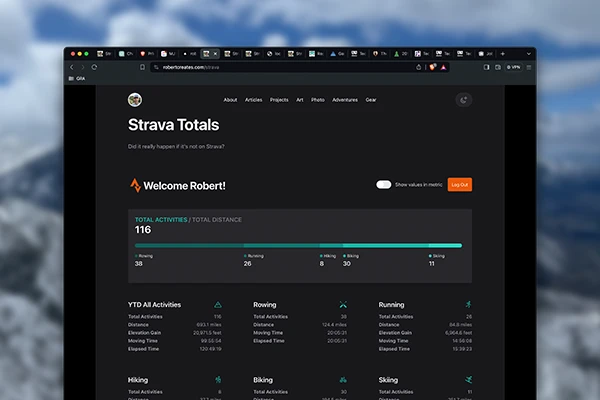The width and height of the screenshot is (600, 400).
Task: Click the '693.1 miles' distance value
Action: click(x=209, y=325)
